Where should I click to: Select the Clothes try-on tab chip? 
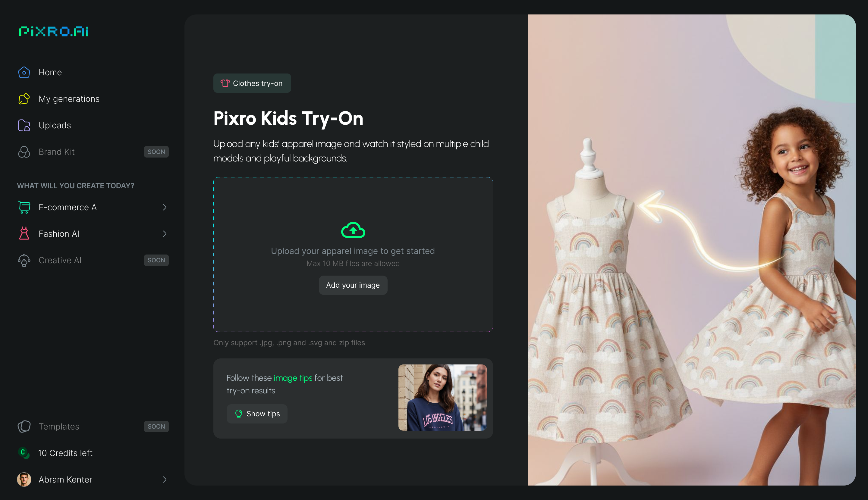point(252,83)
